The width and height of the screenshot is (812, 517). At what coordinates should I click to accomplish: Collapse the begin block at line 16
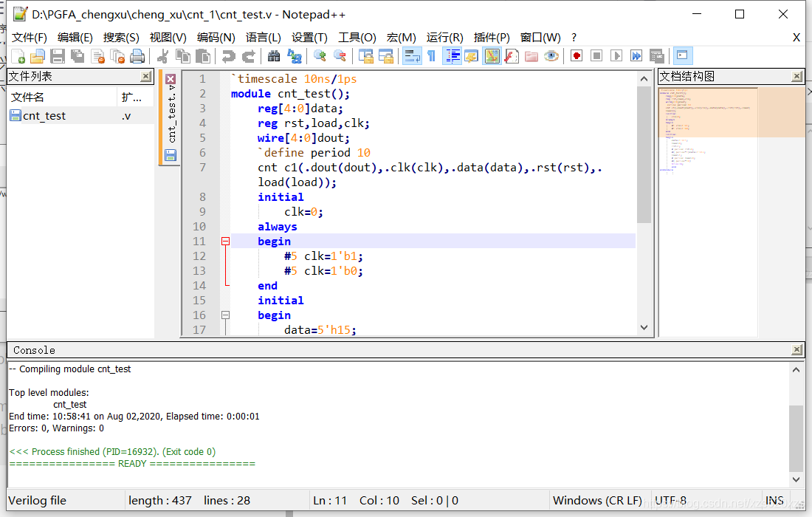point(225,315)
